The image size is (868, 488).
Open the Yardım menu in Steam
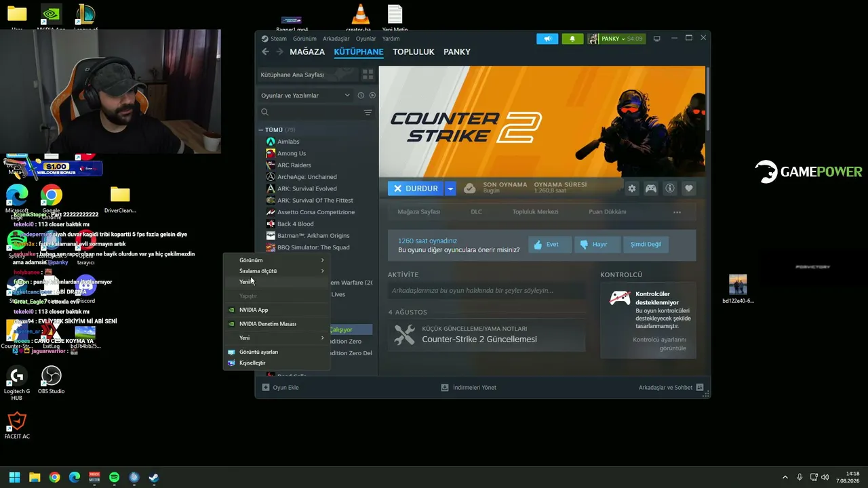[391, 39]
